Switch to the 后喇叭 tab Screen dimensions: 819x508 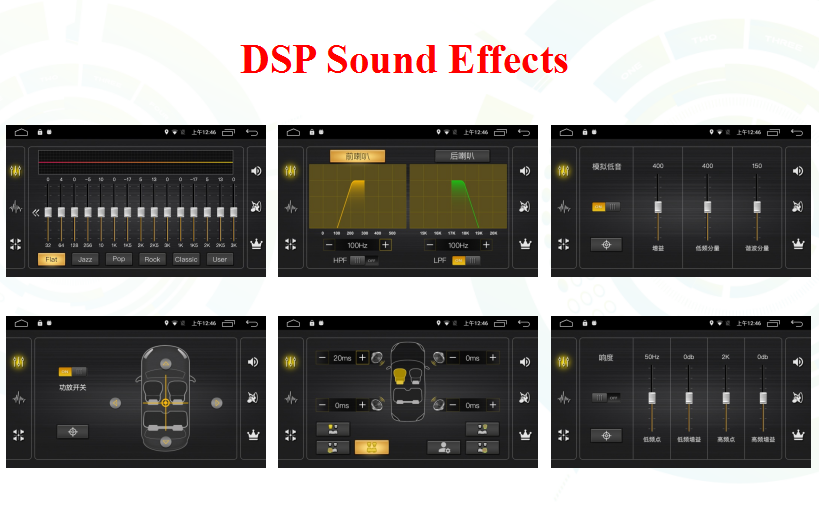point(462,156)
